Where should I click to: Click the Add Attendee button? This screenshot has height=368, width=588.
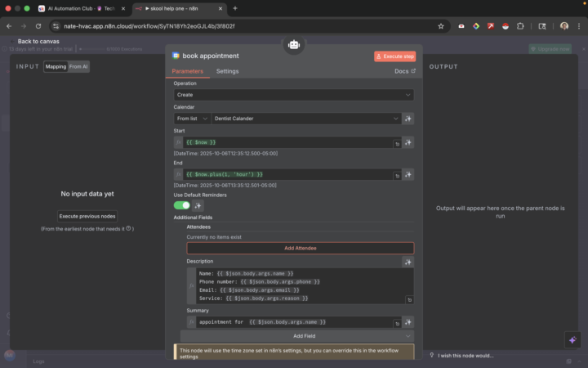click(300, 248)
